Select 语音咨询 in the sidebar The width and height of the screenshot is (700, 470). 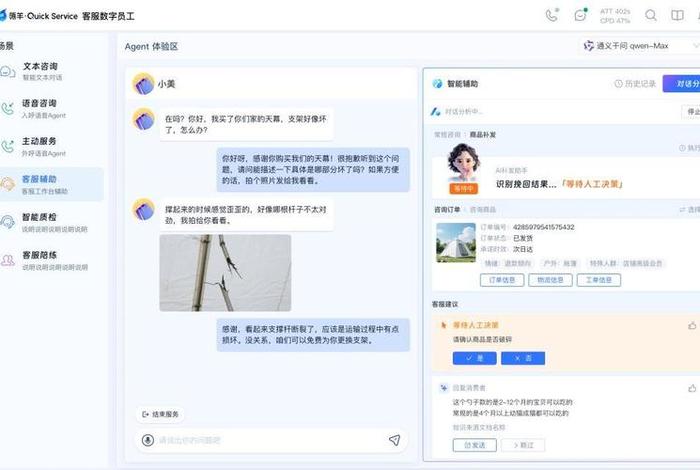(x=52, y=109)
